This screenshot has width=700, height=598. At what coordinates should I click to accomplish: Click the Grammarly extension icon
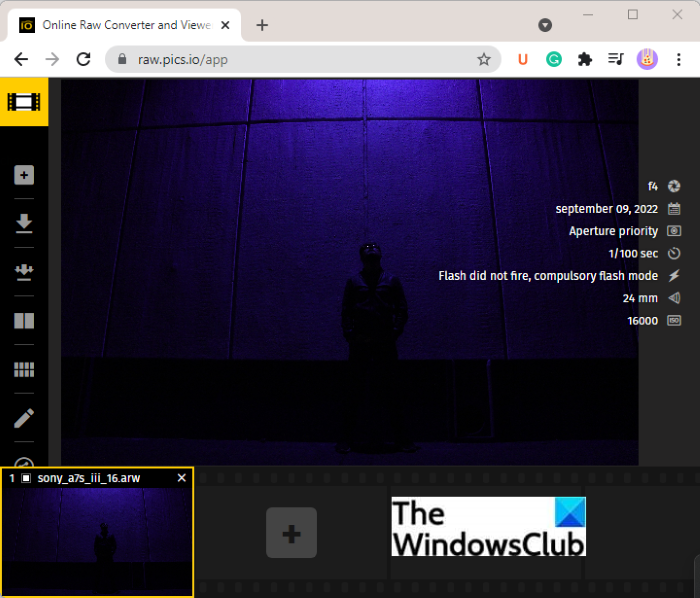554,59
